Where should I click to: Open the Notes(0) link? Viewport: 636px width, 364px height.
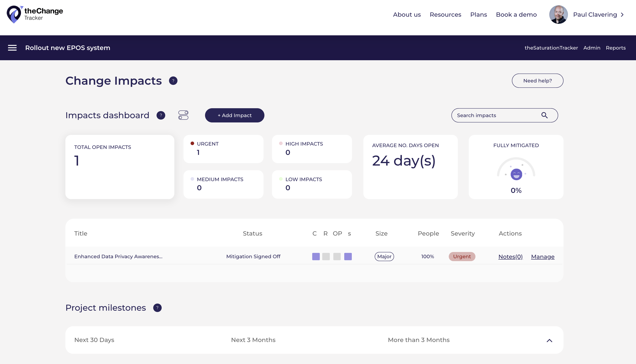510,257
